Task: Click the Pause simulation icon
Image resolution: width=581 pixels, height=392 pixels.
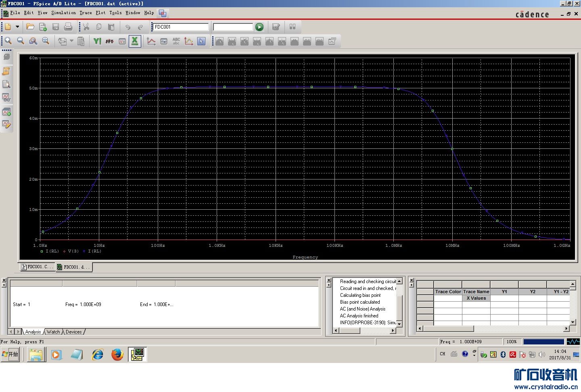Action: (293, 27)
